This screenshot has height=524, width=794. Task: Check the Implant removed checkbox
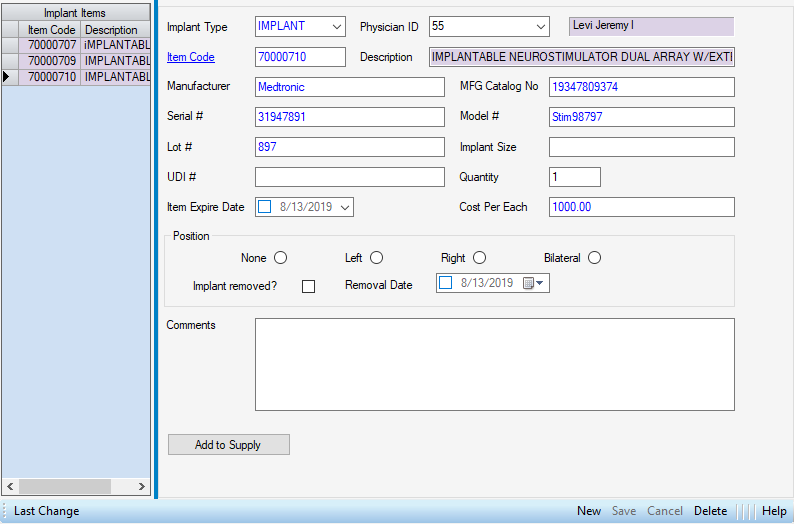click(x=308, y=286)
